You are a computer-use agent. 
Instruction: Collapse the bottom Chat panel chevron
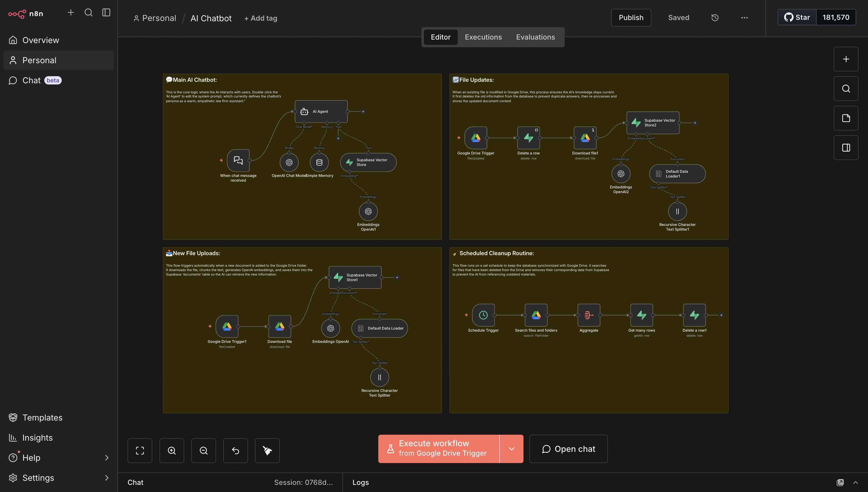pos(856,482)
